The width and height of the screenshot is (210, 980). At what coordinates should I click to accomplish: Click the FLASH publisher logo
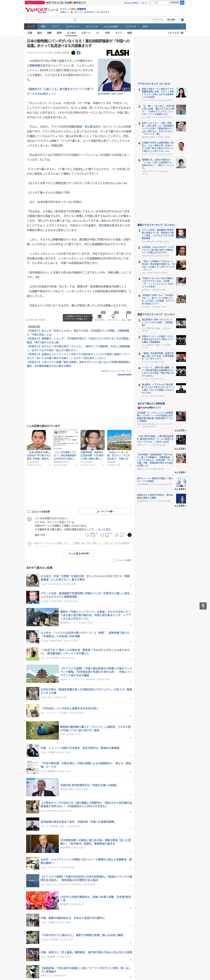117,53
